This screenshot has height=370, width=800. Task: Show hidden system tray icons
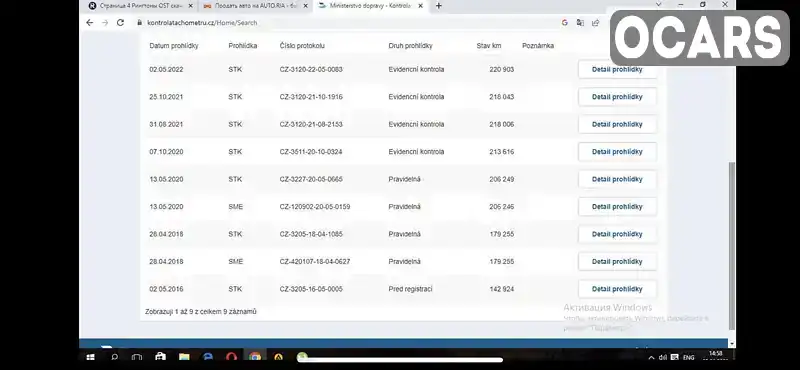(x=651, y=358)
